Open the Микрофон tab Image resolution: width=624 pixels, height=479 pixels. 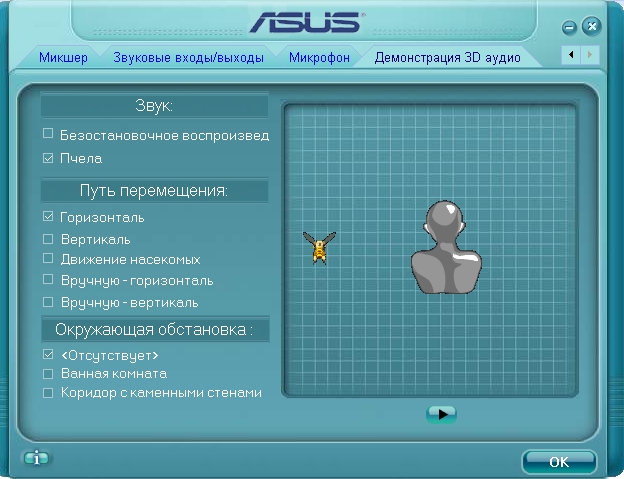coord(319,58)
